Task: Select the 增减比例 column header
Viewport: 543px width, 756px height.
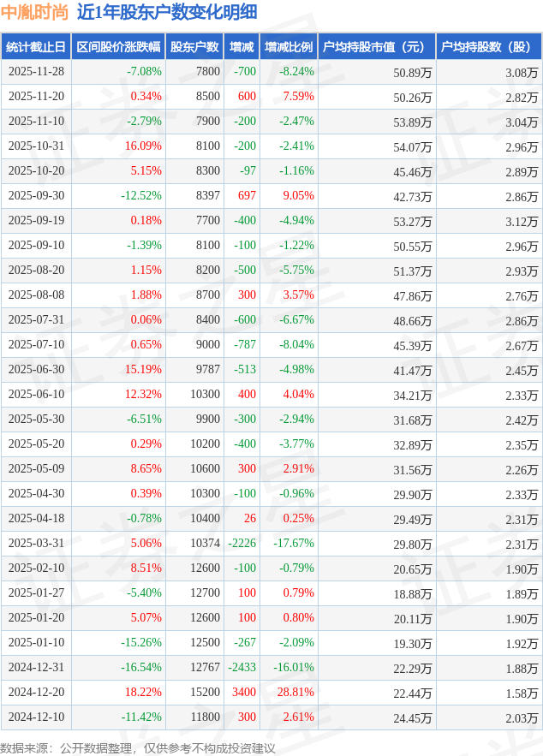Action: coord(289,47)
